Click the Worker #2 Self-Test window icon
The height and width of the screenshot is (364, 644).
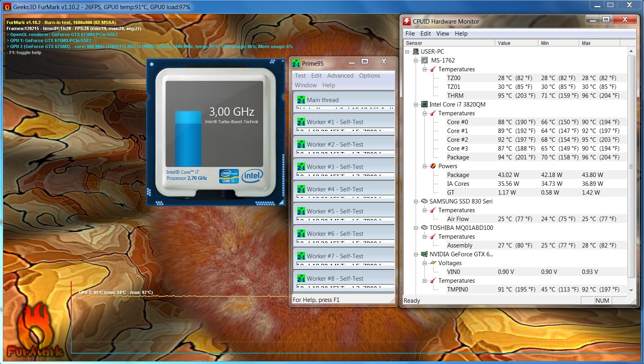click(x=301, y=144)
